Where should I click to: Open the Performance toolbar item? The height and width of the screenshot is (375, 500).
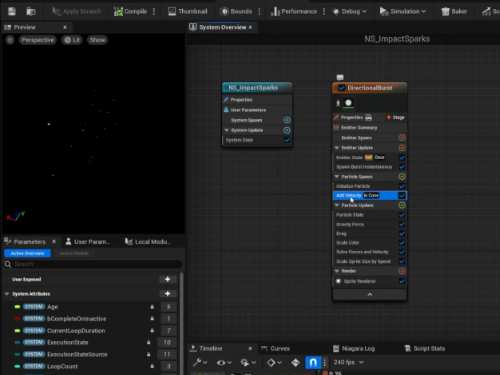[x=294, y=12]
